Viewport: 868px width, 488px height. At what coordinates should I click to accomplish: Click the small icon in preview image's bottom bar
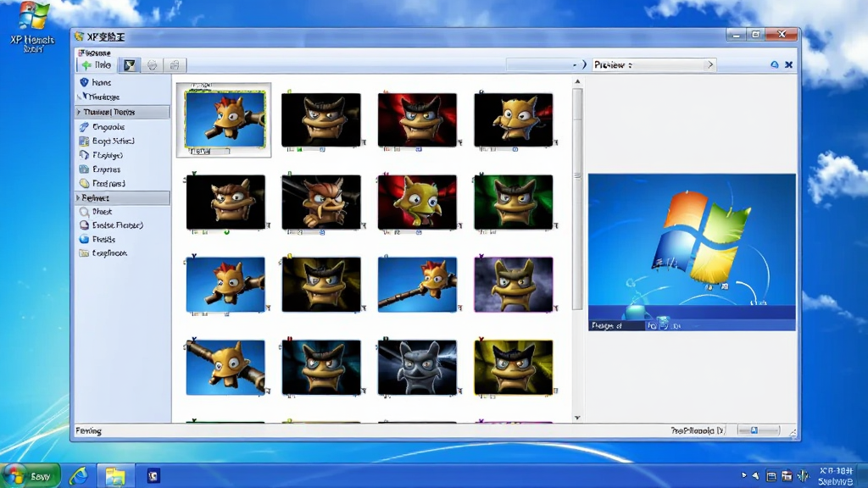coord(663,324)
